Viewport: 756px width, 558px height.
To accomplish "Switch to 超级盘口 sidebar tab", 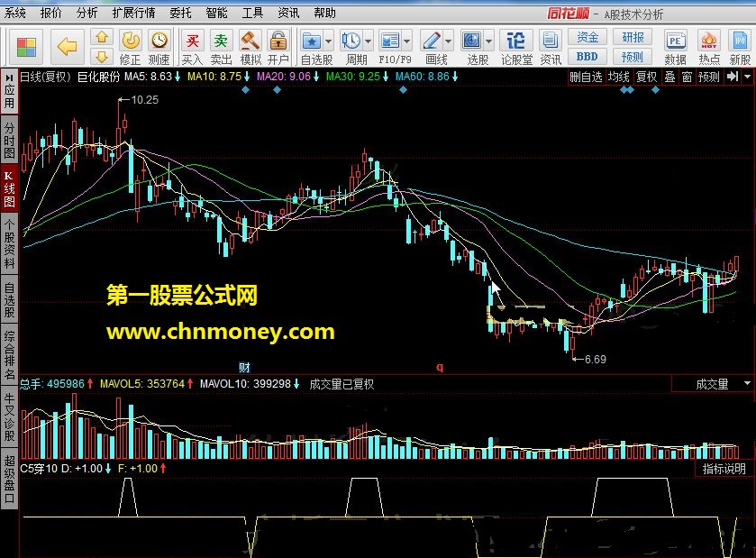I will (9, 479).
